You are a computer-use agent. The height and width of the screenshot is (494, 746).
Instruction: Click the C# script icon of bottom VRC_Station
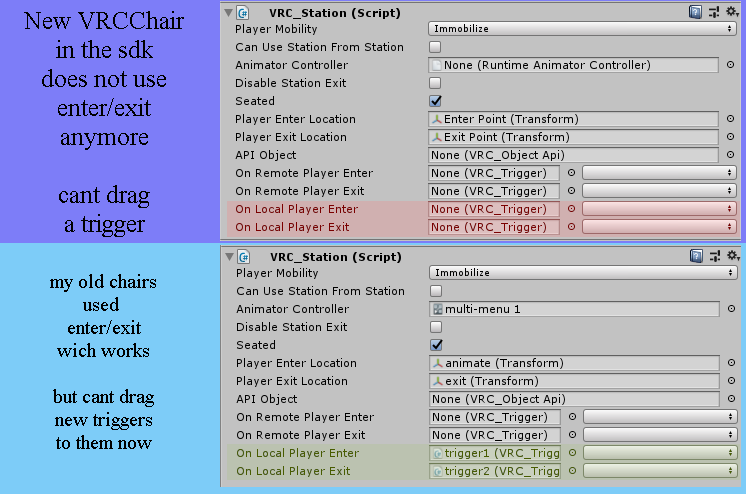coord(244,257)
